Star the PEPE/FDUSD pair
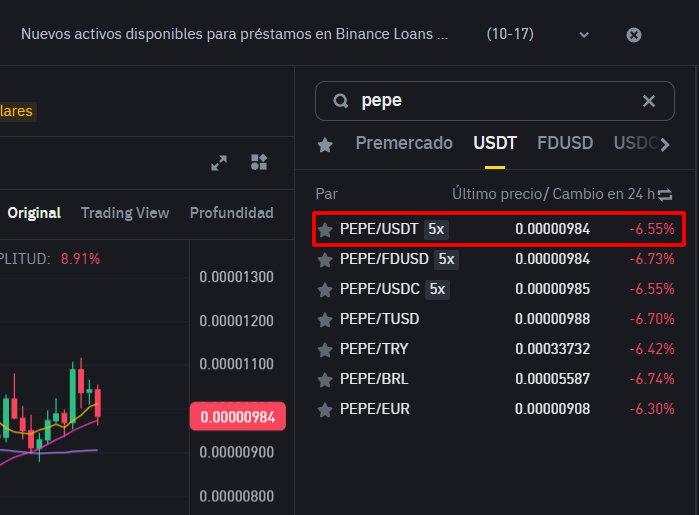The height and width of the screenshot is (515, 699). pyautogui.click(x=325, y=260)
